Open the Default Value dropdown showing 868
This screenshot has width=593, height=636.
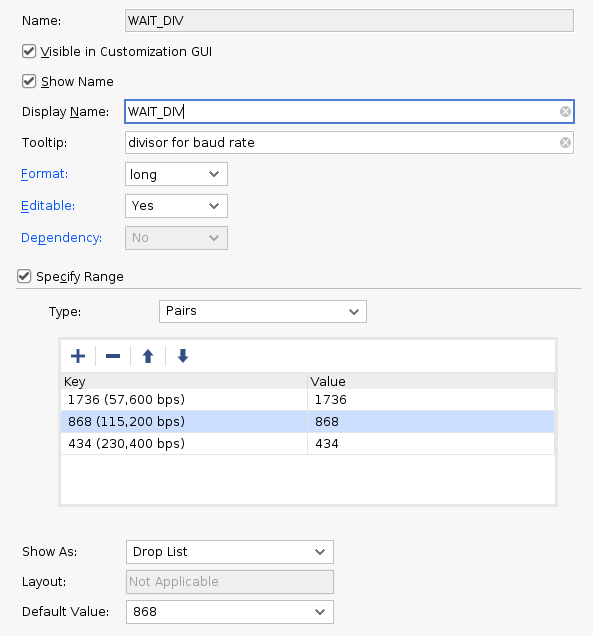click(x=230, y=612)
